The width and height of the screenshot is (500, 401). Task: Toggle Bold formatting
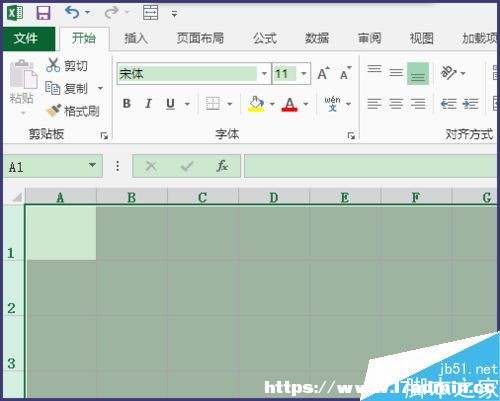(x=127, y=104)
